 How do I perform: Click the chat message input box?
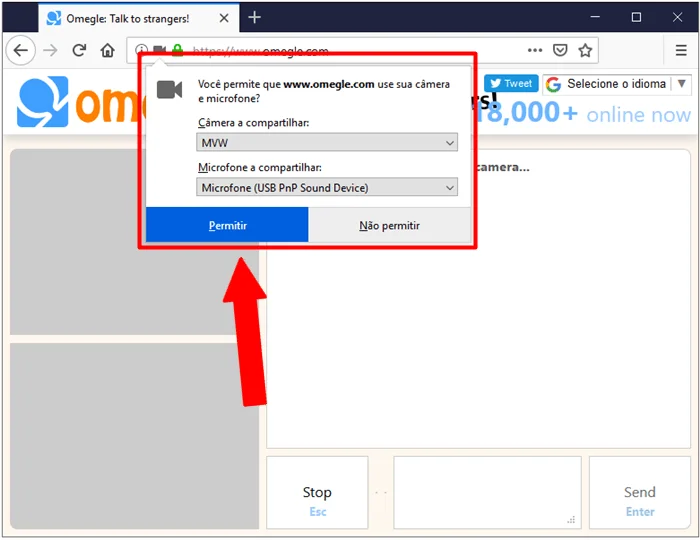pos(487,493)
